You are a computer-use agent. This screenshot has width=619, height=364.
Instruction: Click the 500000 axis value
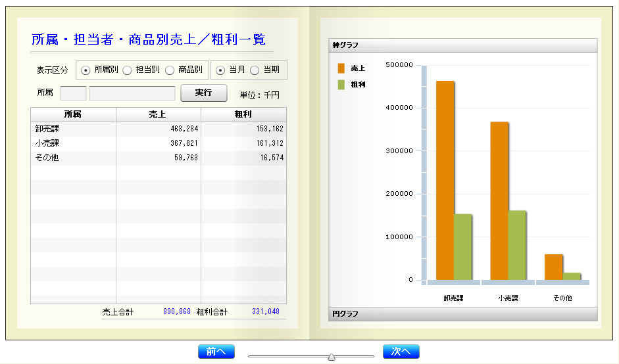coord(399,64)
